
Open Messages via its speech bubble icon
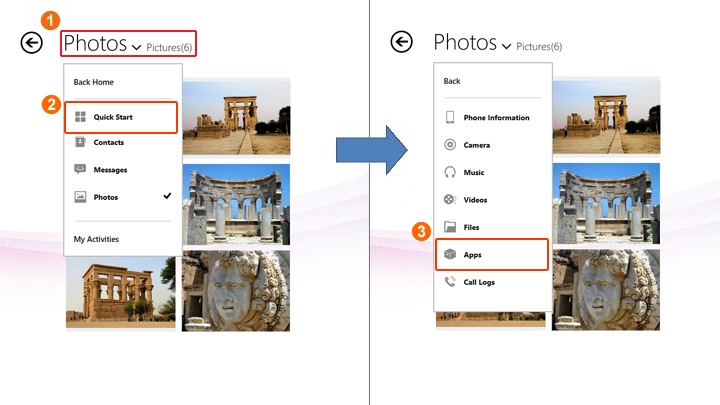[x=80, y=170]
